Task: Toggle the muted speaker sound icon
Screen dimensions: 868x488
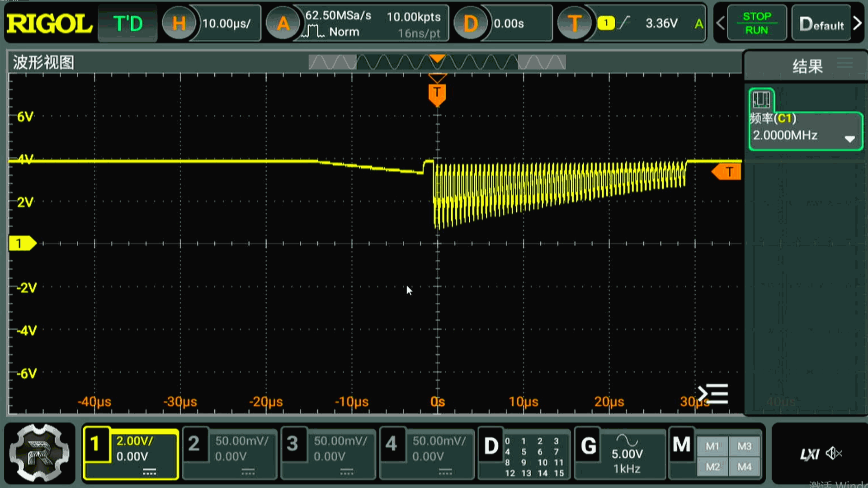Action: pos(833,453)
